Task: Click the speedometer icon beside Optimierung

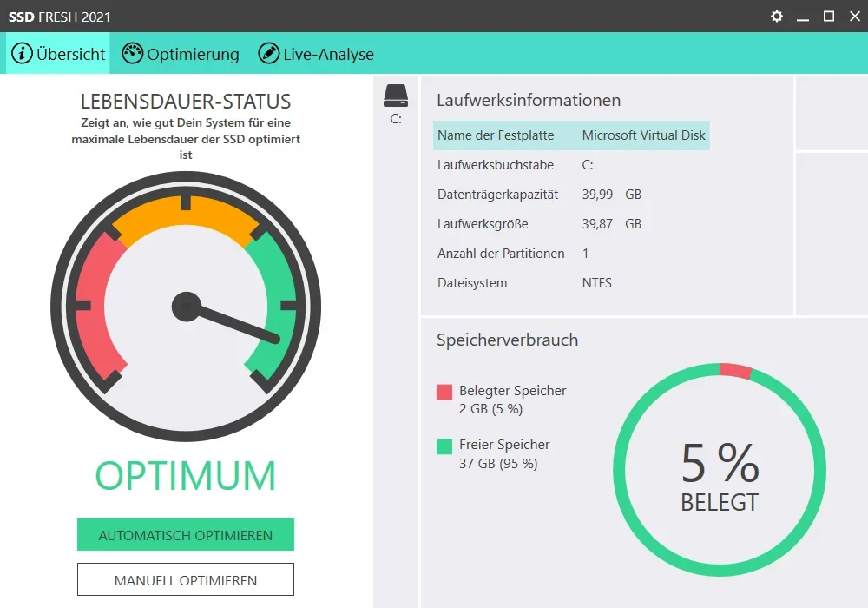Action: pyautogui.click(x=132, y=54)
